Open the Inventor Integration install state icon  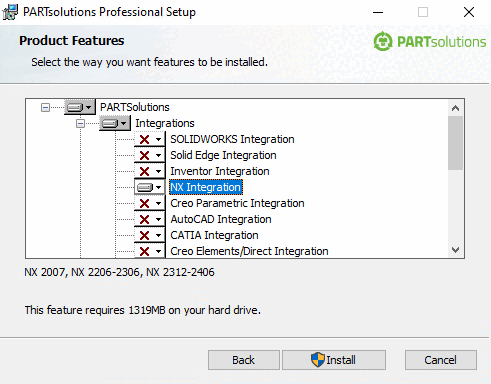point(150,171)
